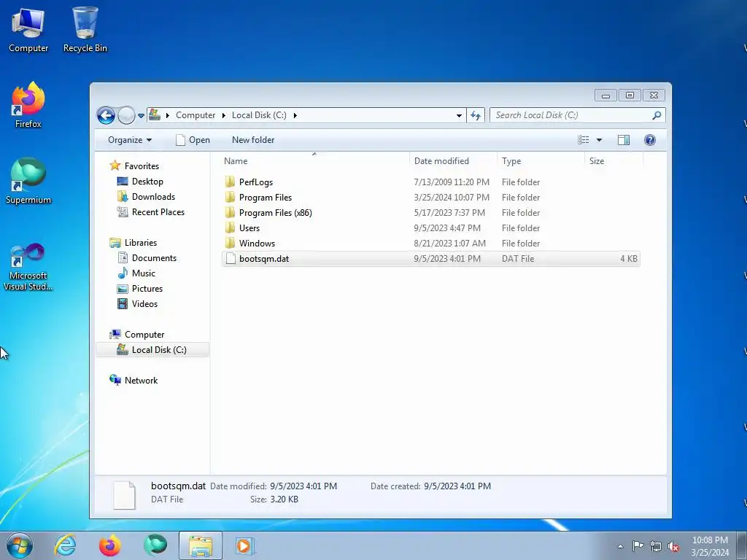The width and height of the screenshot is (747, 560).
Task: Click the muted volume tray icon
Action: [x=673, y=546]
